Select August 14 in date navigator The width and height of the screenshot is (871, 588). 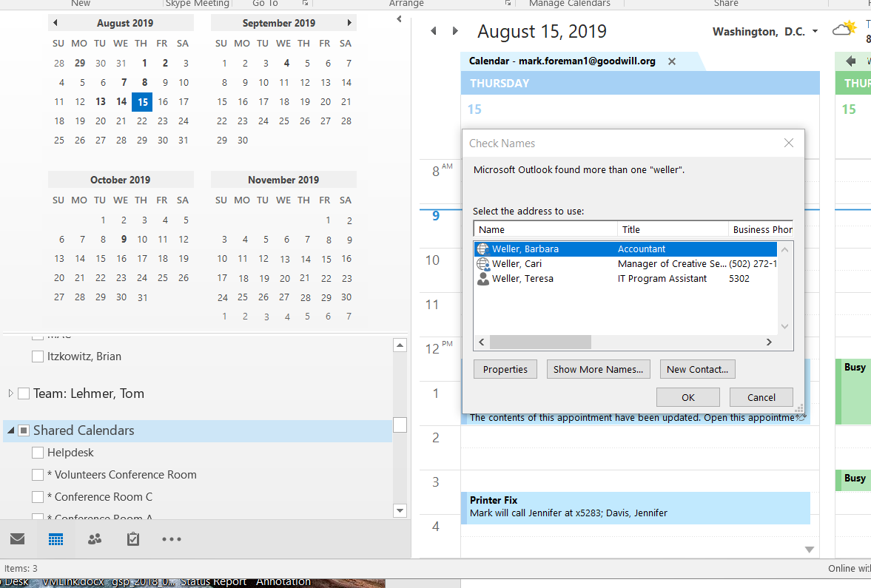pyautogui.click(x=121, y=101)
